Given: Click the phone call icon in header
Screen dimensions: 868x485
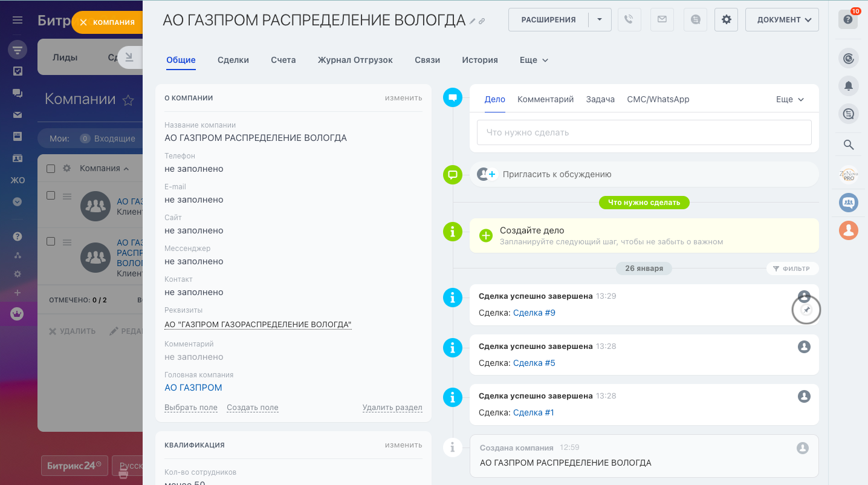Looking at the screenshot, I should point(629,19).
